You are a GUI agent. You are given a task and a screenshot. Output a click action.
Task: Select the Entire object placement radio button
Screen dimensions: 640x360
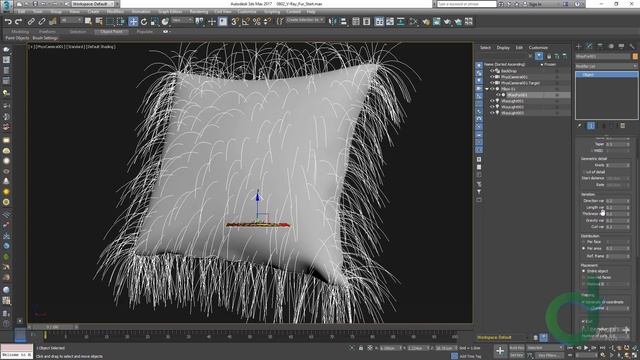click(584, 271)
